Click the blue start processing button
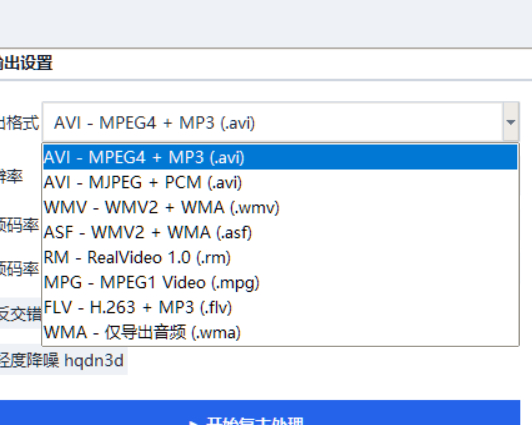The image size is (532, 425). [x=260, y=412]
